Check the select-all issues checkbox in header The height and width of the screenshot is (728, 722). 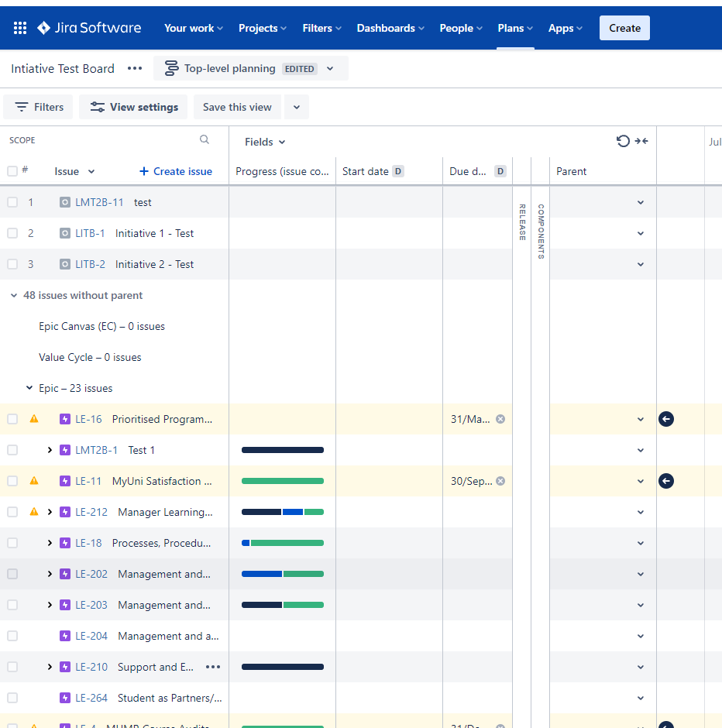(12, 171)
